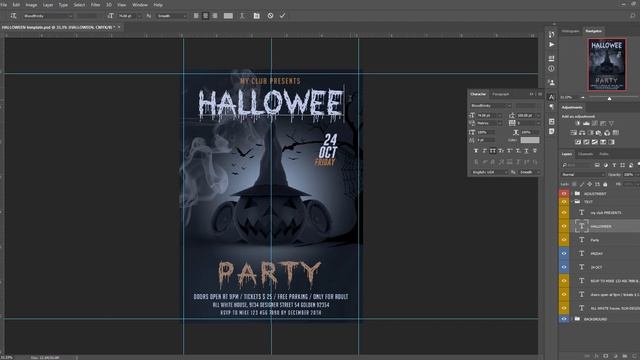The height and width of the screenshot is (360, 640).
Task: Open Character panel kerning Metrics dropdown
Action: pyautogui.click(x=489, y=123)
